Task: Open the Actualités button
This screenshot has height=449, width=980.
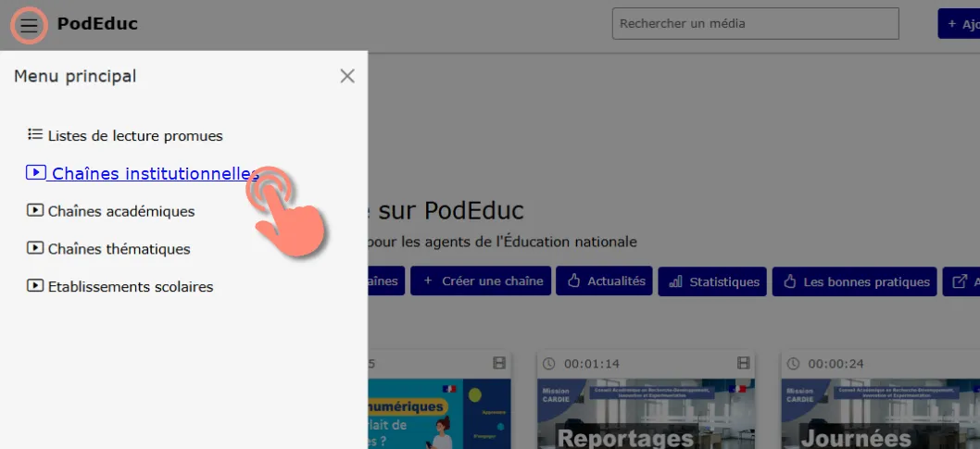Action: tap(604, 281)
